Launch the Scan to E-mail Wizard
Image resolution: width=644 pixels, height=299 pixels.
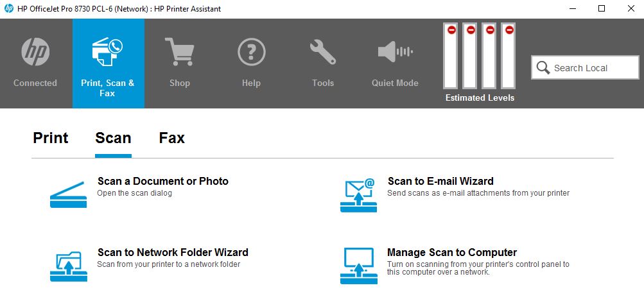(x=440, y=181)
